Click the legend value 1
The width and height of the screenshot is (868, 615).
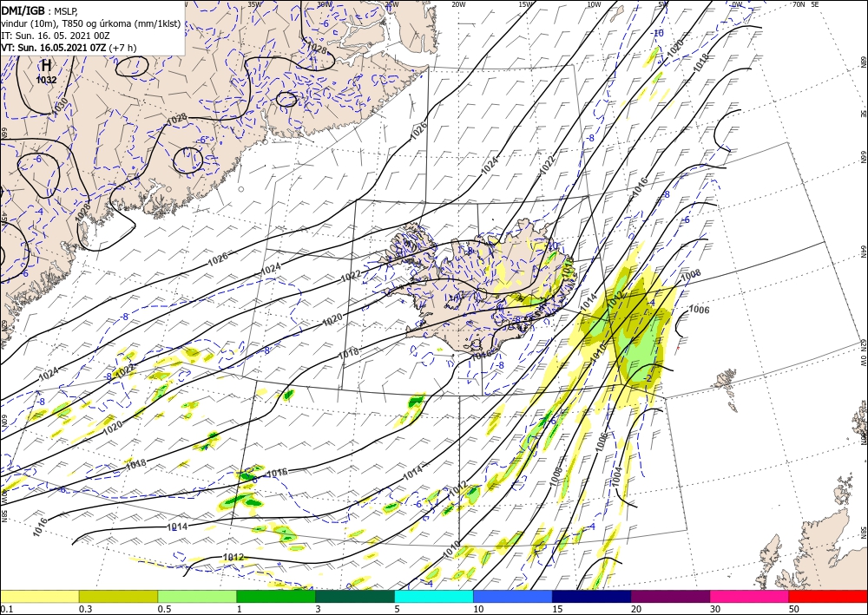(240, 609)
